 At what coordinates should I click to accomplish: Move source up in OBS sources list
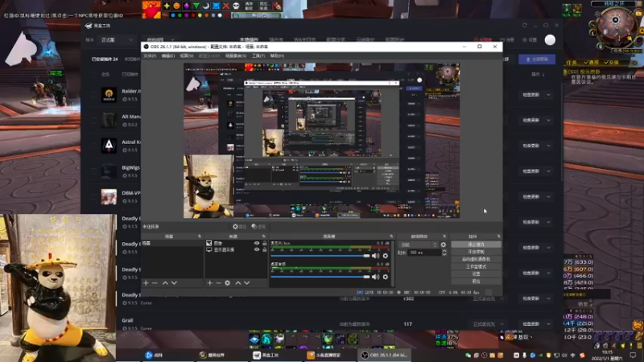pyautogui.click(x=237, y=283)
